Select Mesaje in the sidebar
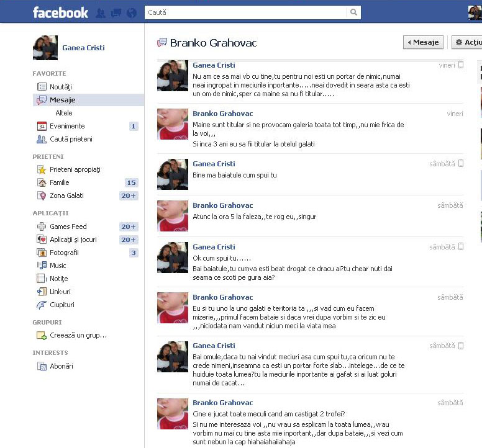Image resolution: width=482 pixels, height=448 pixels. coord(88,100)
